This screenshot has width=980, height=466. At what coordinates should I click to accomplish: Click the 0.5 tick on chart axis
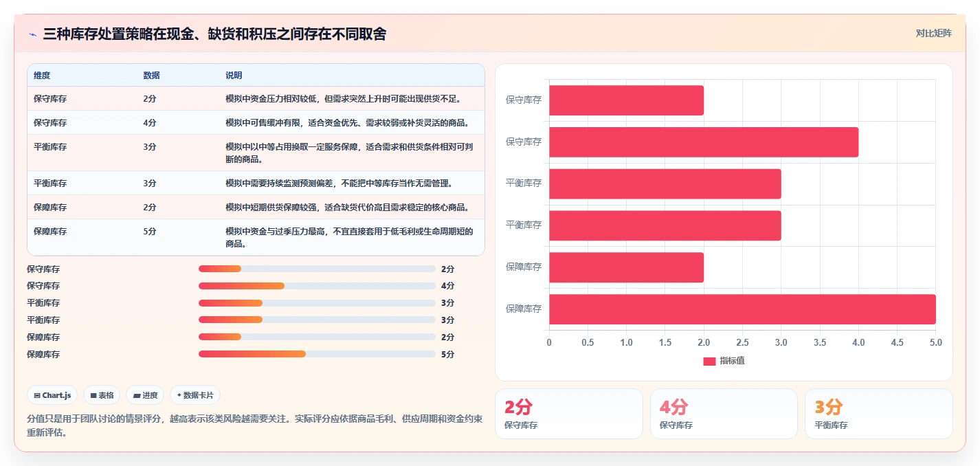pos(588,342)
